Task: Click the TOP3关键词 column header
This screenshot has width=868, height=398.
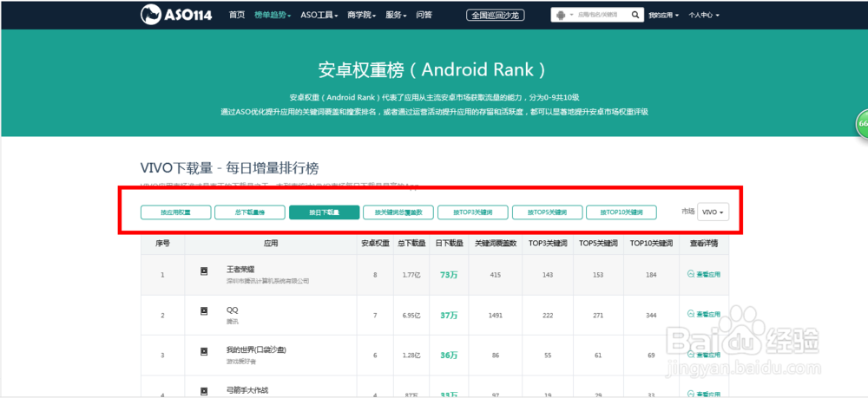Action: tap(548, 243)
